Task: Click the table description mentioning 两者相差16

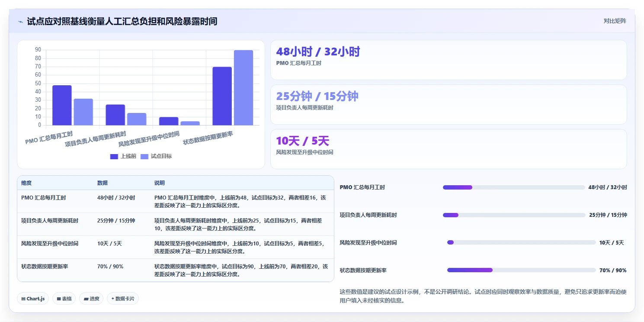Action: (240, 201)
